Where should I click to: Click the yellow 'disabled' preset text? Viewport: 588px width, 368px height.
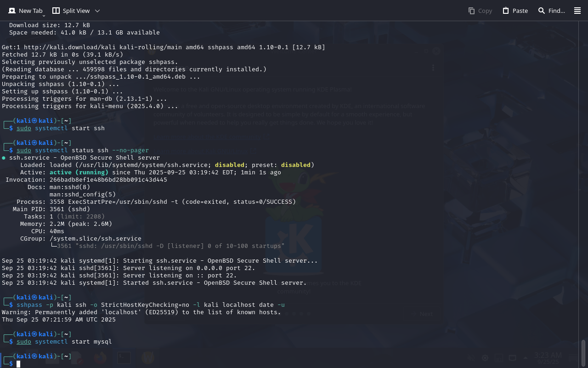click(x=295, y=165)
